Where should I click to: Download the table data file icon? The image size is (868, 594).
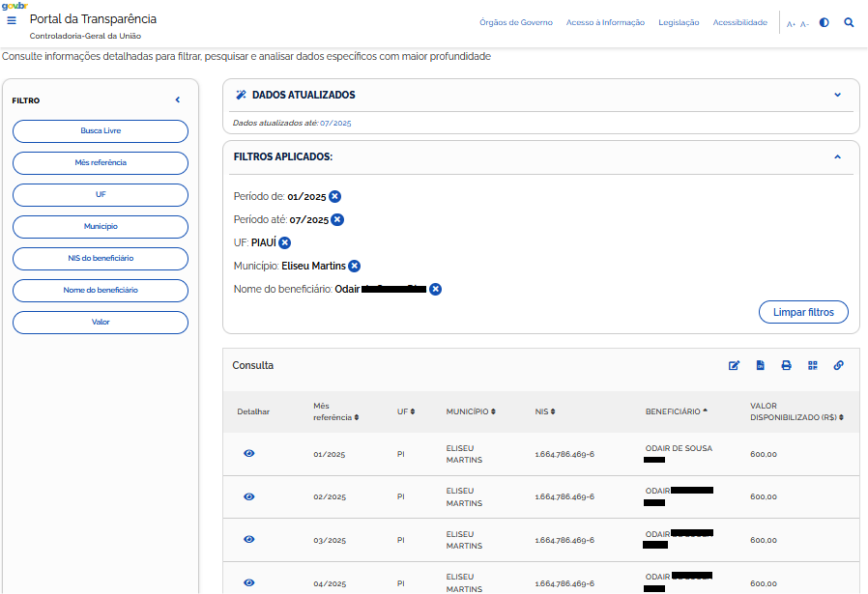(760, 366)
